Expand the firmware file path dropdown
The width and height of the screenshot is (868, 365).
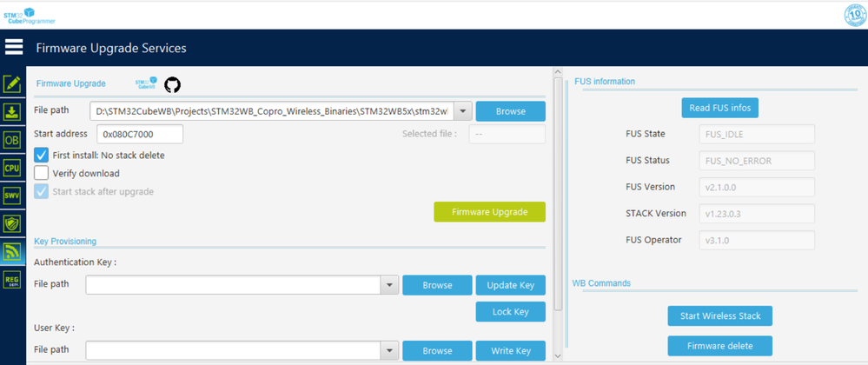463,111
